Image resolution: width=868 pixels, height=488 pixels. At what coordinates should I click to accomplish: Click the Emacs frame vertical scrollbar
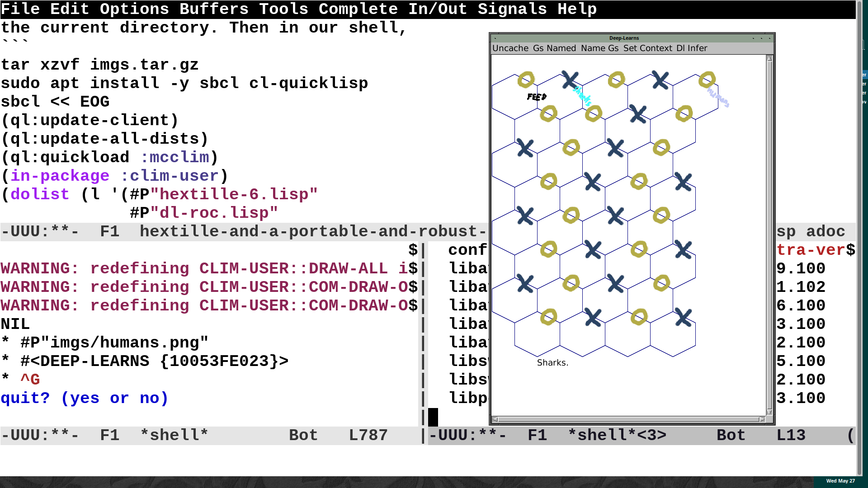point(859,237)
